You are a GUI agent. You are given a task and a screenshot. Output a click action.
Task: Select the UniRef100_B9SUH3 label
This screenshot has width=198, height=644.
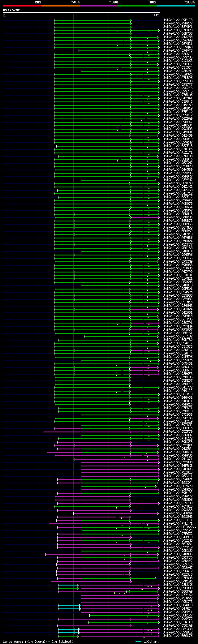pyautogui.click(x=178, y=517)
